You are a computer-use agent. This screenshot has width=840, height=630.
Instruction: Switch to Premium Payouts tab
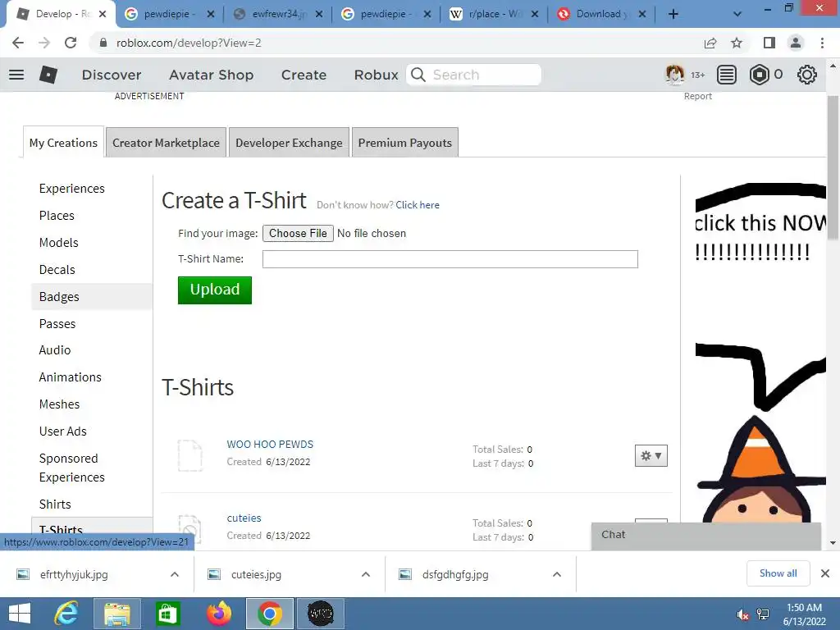point(405,143)
